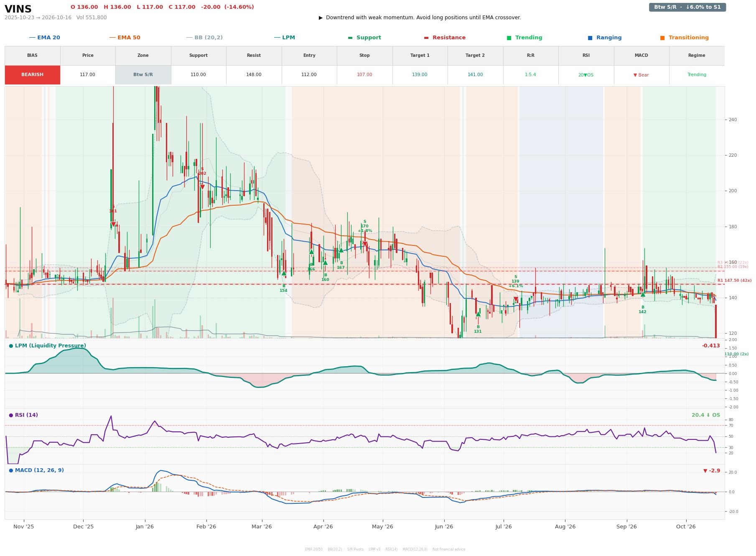
Task: Click the Resist value 148.00
Action: pos(254,75)
